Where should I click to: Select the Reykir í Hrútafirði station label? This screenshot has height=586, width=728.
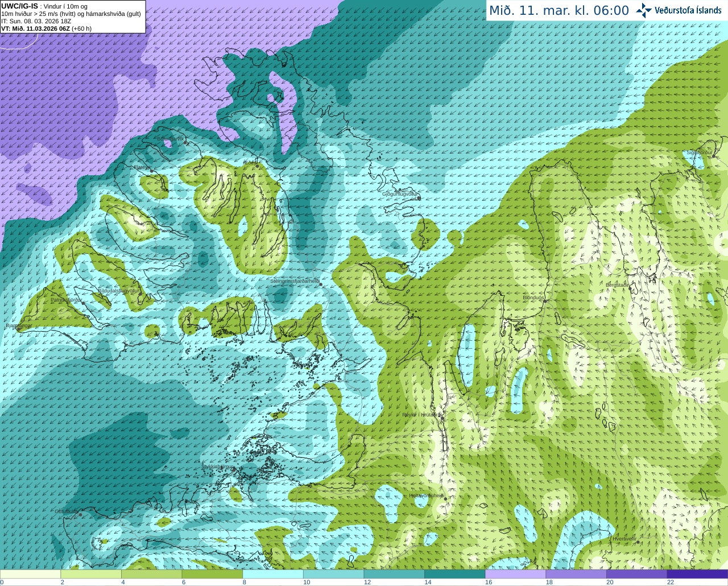[x=423, y=415]
